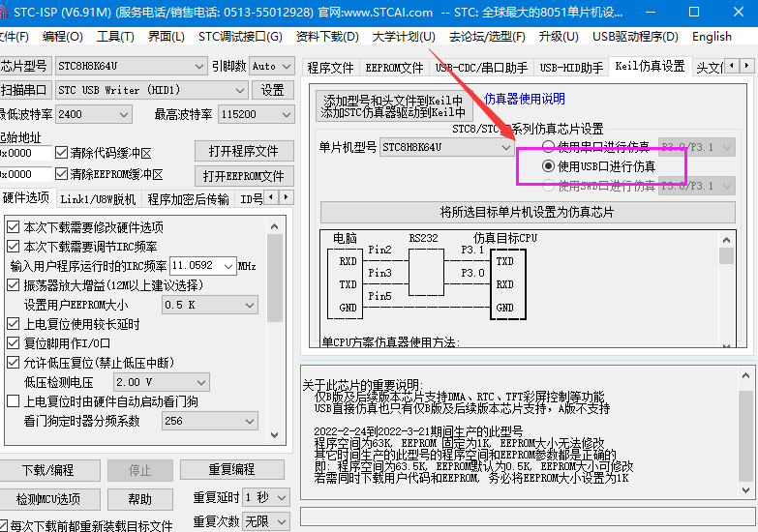Screen dimensions: 758x532
Task: Open 去论坛/选型(F) menu
Action: 487,37
